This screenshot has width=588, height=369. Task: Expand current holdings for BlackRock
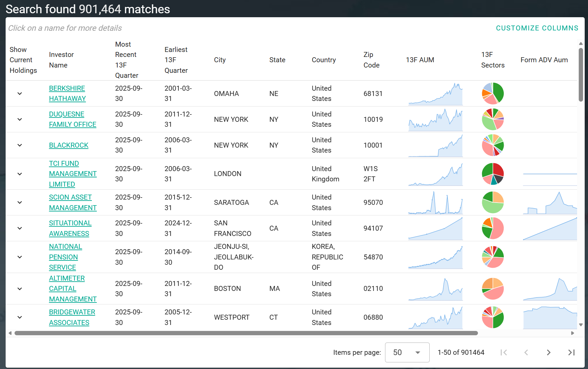tap(20, 145)
